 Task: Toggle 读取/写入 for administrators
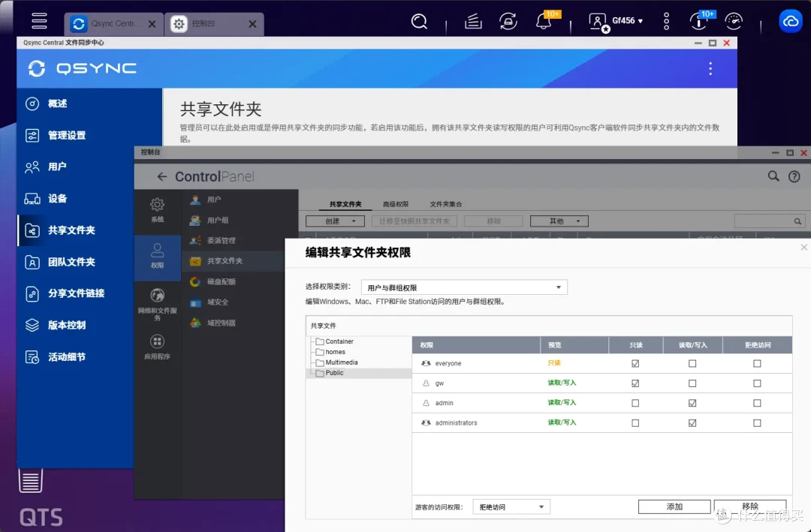click(692, 423)
